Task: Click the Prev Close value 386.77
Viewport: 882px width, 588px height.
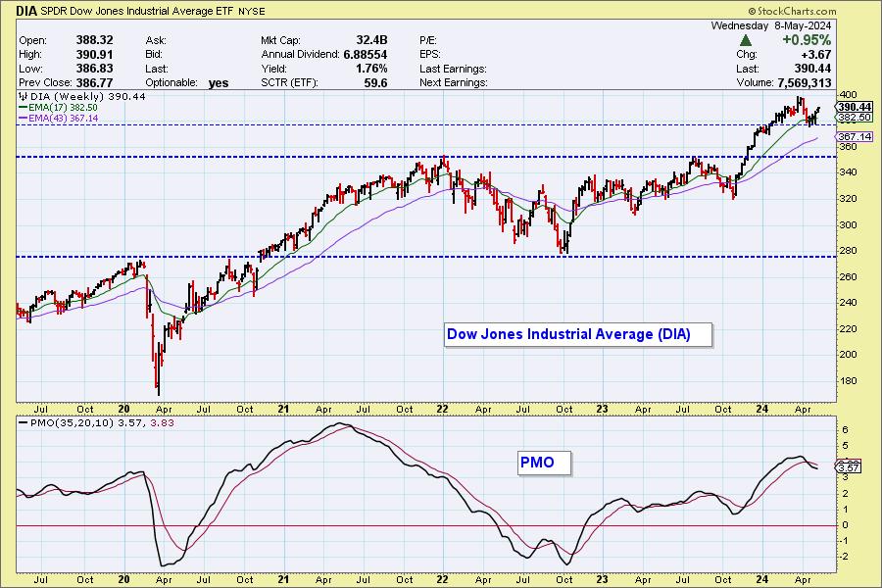Action: [94, 82]
